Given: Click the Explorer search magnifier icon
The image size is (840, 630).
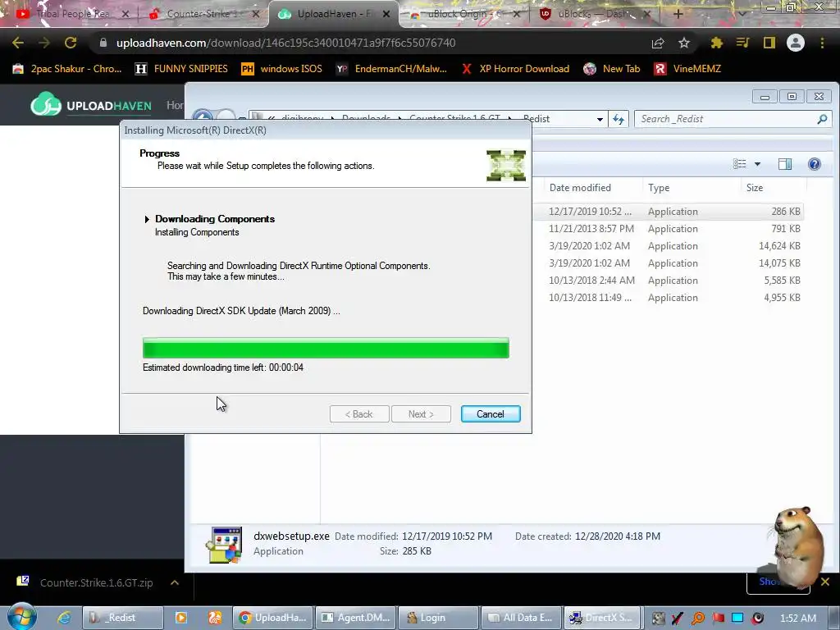Looking at the screenshot, I should (822, 119).
